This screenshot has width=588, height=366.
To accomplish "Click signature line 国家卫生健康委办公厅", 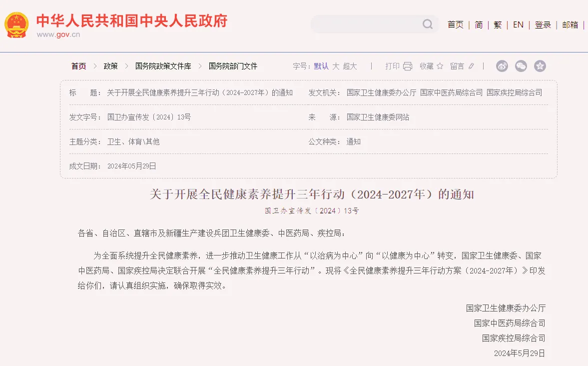I will (x=506, y=308).
